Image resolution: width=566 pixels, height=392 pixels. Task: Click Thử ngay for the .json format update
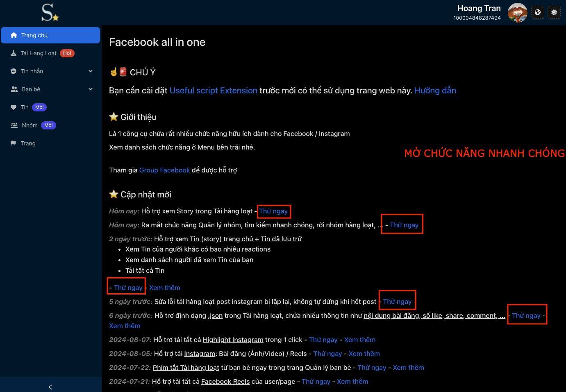click(x=526, y=315)
